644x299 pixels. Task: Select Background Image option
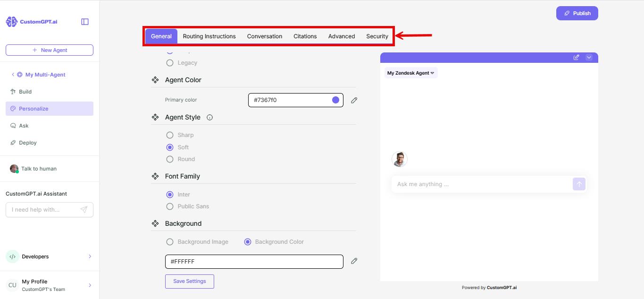tap(170, 242)
